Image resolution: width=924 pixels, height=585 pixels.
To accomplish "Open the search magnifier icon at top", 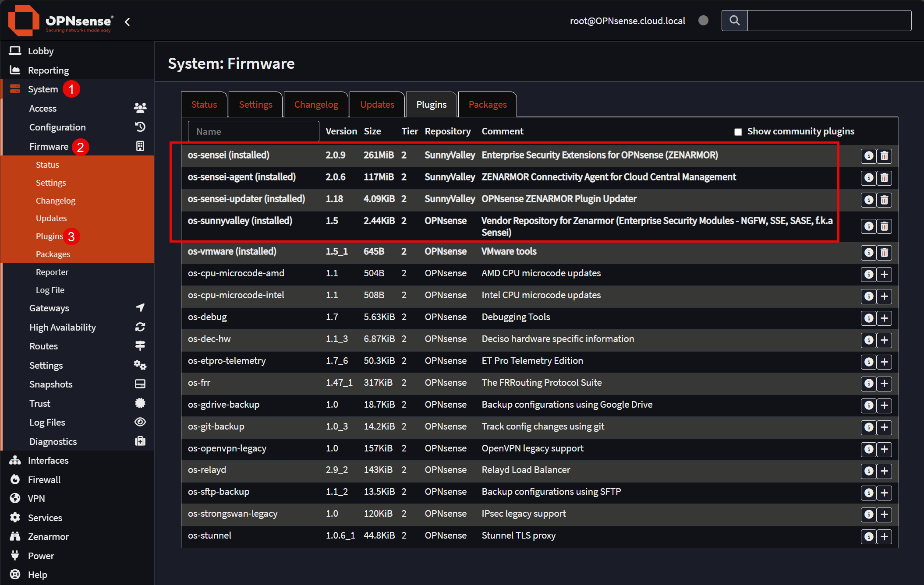I will pos(734,20).
